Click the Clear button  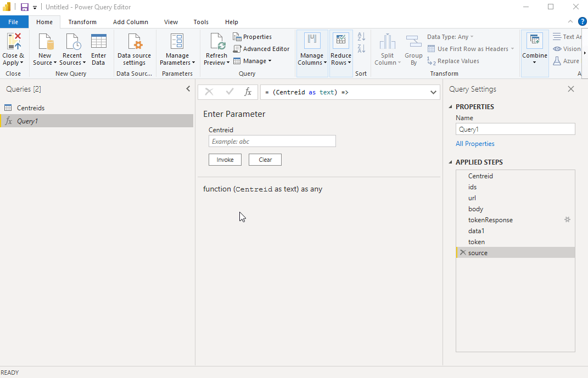click(265, 160)
